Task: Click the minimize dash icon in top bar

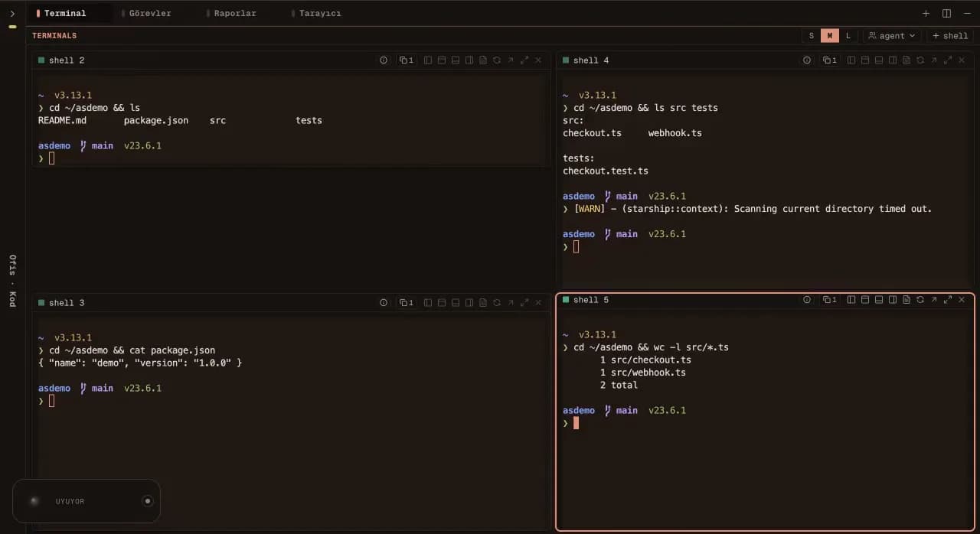Action: [x=966, y=13]
